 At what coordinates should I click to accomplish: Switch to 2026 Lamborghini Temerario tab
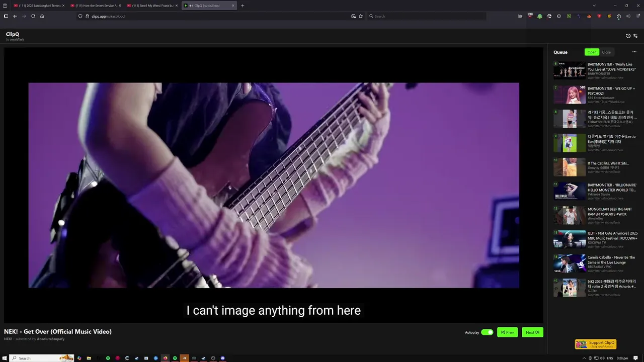click(38, 6)
